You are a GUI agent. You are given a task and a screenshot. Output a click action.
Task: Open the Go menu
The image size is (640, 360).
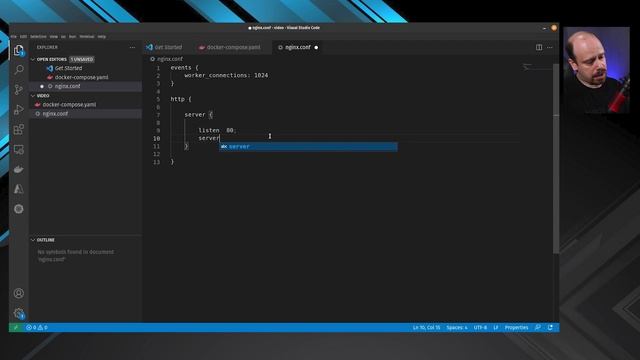pyautogui.click(x=63, y=36)
